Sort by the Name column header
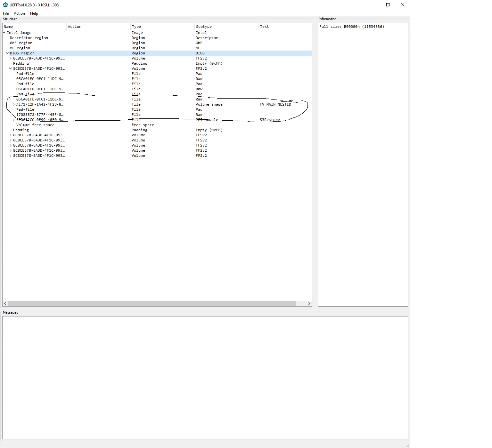This screenshot has width=492, height=448. pyautogui.click(x=35, y=27)
